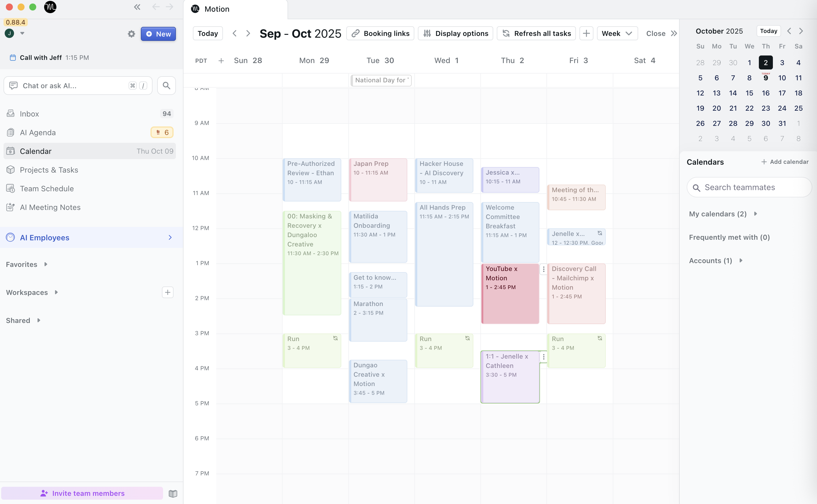The height and width of the screenshot is (504, 817).
Task: Add a workspace with the plus icon
Action: tap(167, 292)
